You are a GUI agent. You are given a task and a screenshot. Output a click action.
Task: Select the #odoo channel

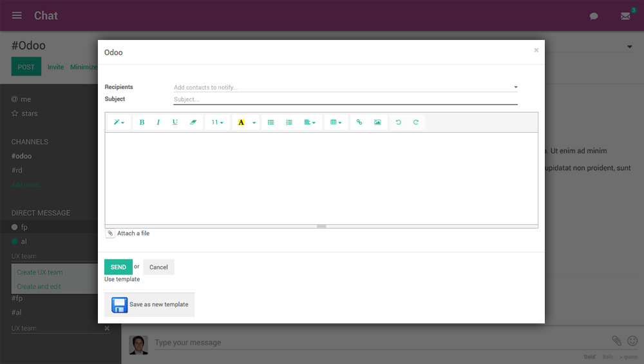coord(21,156)
